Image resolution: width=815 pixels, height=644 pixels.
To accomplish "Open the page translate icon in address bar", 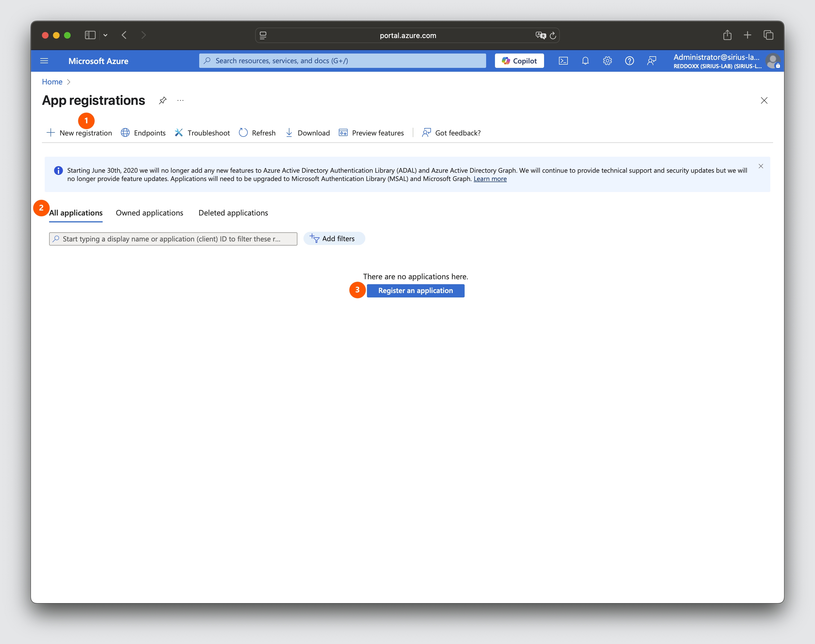I will (x=540, y=35).
